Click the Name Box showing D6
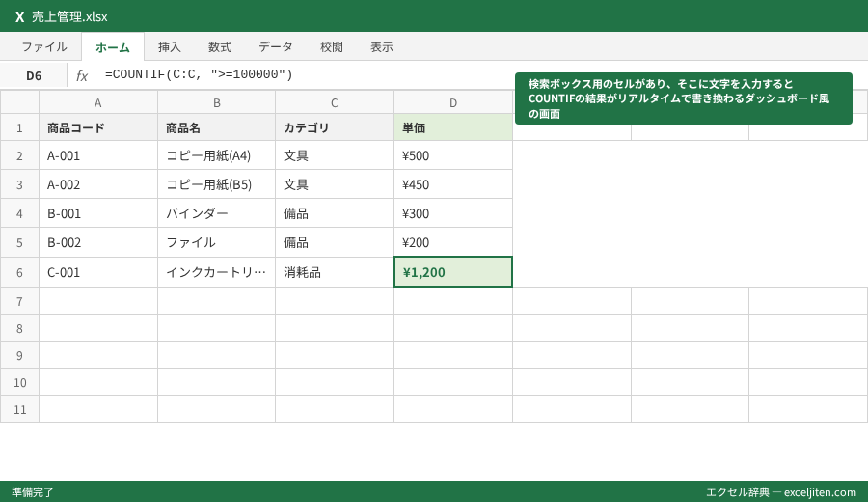The width and height of the screenshot is (868, 502). pyautogui.click(x=34, y=75)
